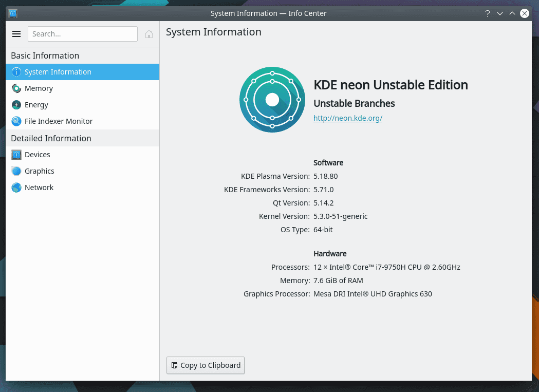Select the Network sidebar icon

pyautogui.click(x=17, y=187)
